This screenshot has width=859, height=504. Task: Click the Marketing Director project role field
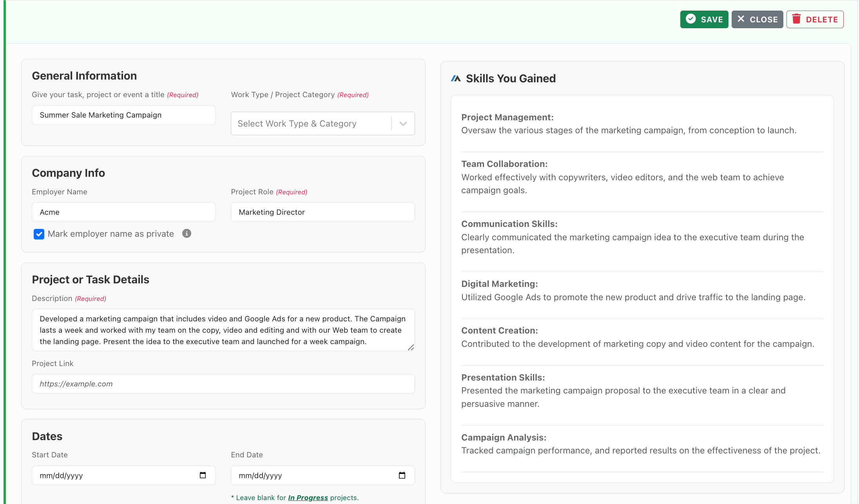(322, 212)
